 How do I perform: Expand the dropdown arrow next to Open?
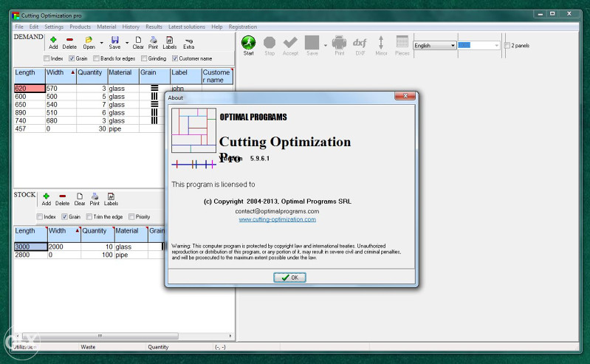(x=101, y=43)
